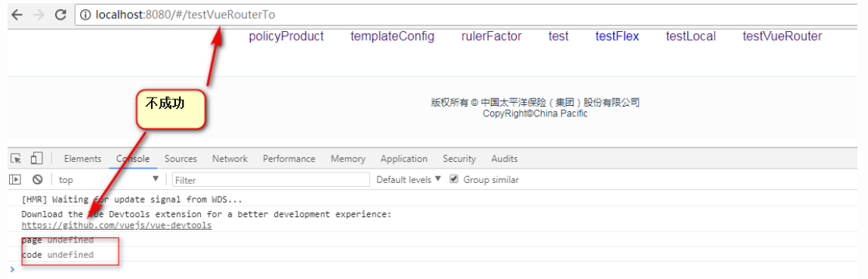The image size is (868, 279).
Task: Switch to the Performance tab
Action: 289,159
